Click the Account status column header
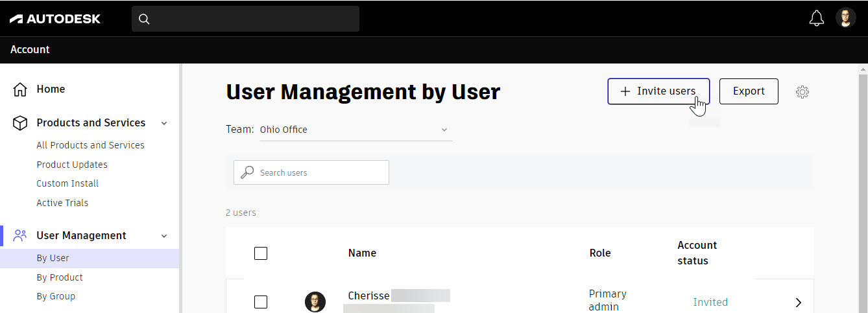 pyautogui.click(x=697, y=253)
